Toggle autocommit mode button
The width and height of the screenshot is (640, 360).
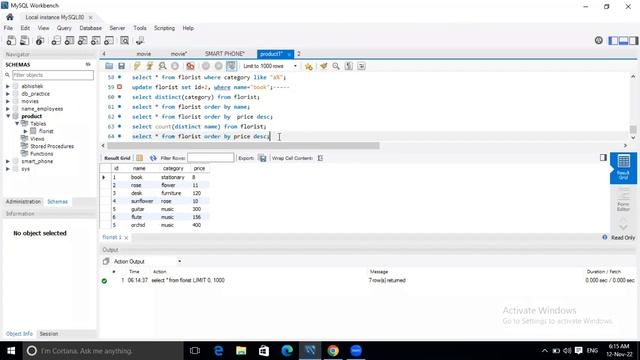(231, 66)
